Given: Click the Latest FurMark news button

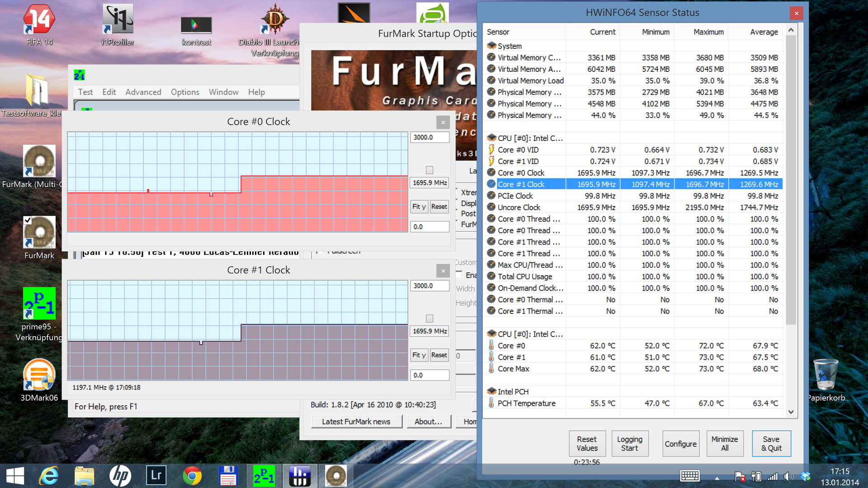Looking at the screenshot, I should (356, 422).
